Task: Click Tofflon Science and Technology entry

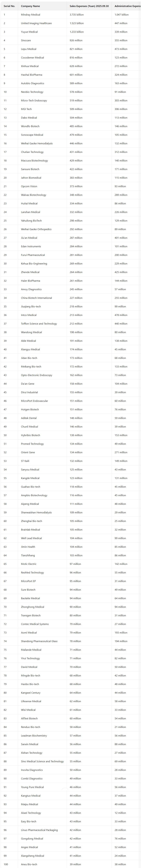Action: point(39,324)
